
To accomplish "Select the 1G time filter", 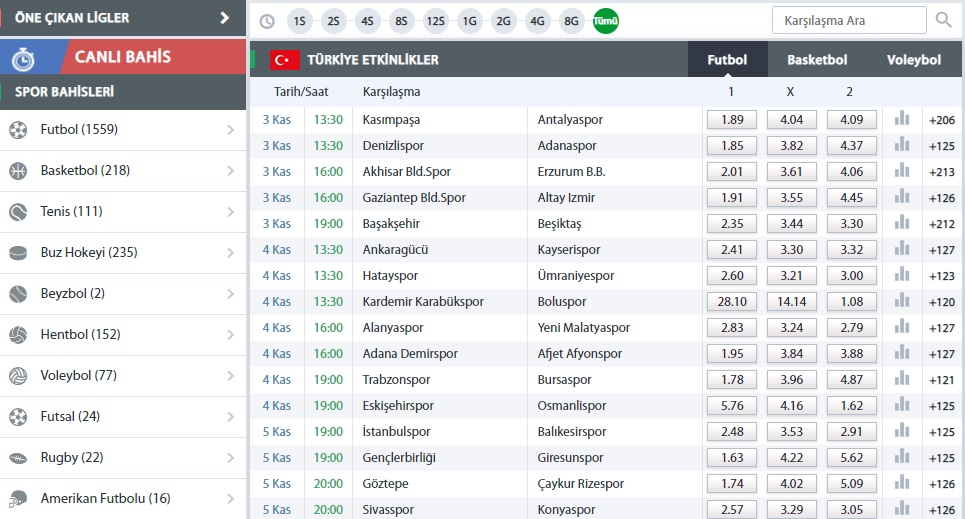I will [x=470, y=22].
